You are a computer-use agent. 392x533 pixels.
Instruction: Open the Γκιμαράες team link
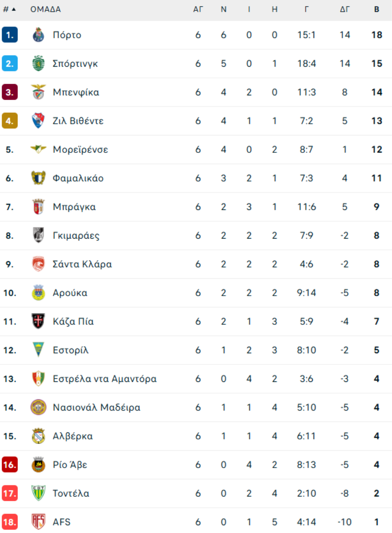coord(76,236)
